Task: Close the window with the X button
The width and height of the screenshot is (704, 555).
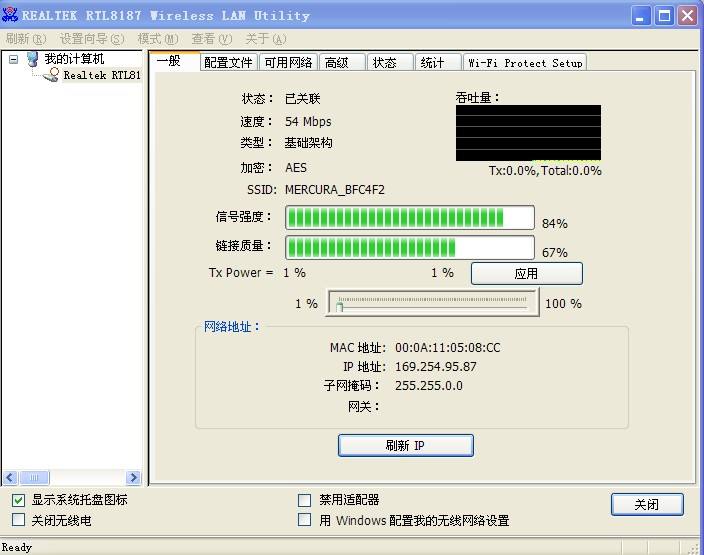Action: (x=687, y=16)
